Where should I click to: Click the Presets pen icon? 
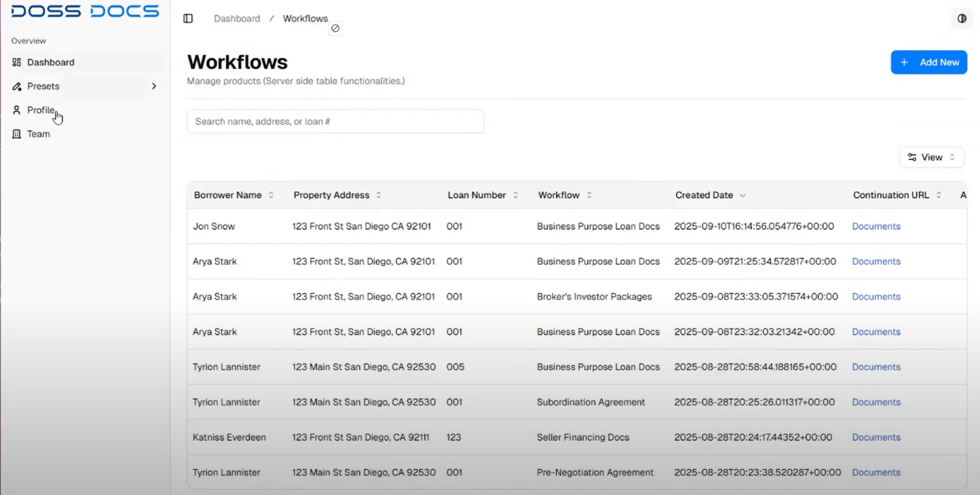click(16, 86)
